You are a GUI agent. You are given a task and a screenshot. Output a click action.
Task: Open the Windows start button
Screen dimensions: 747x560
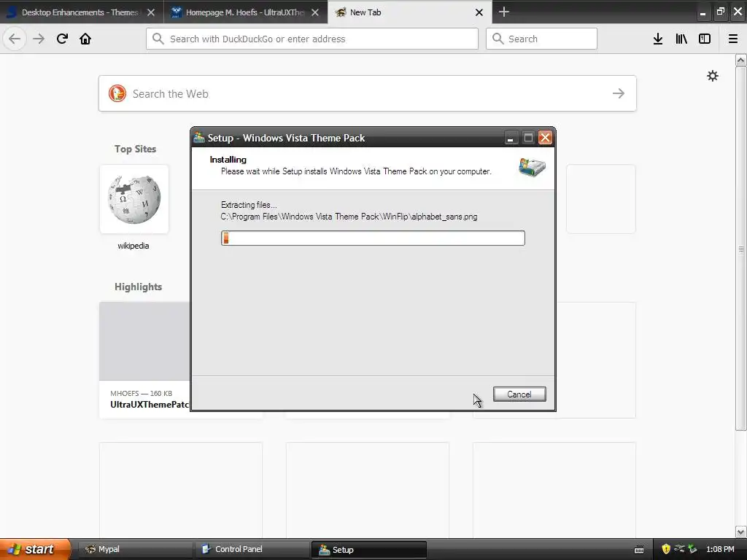pos(35,549)
